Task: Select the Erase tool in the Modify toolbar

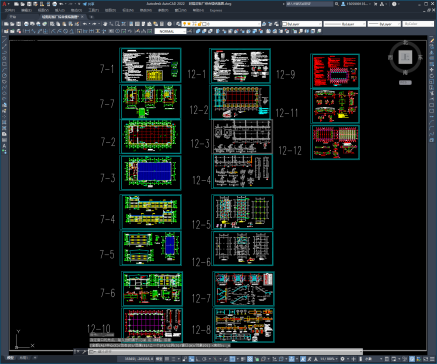Action: click(x=432, y=41)
